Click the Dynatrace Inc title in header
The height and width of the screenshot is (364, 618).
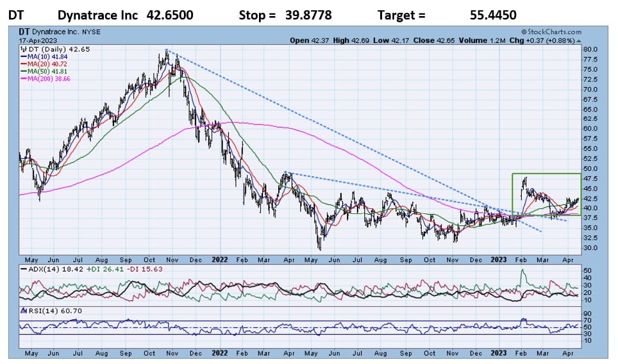pyautogui.click(x=97, y=15)
